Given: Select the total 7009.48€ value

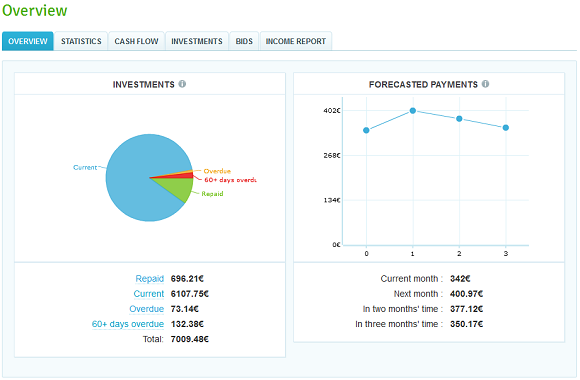Looking at the screenshot, I should [x=190, y=339].
